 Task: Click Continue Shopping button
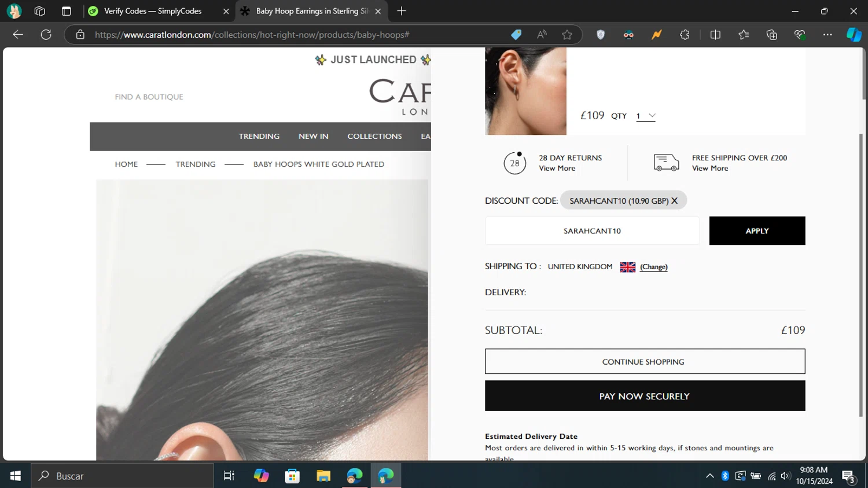(645, 361)
